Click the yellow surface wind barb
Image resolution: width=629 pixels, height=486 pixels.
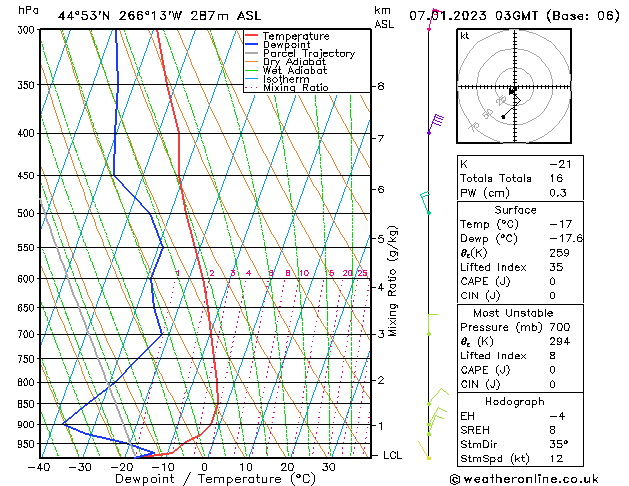(x=424, y=450)
